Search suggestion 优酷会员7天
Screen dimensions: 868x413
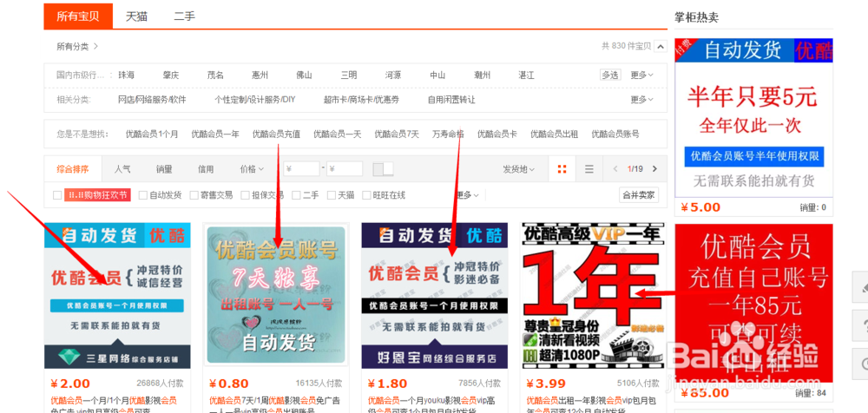(397, 134)
